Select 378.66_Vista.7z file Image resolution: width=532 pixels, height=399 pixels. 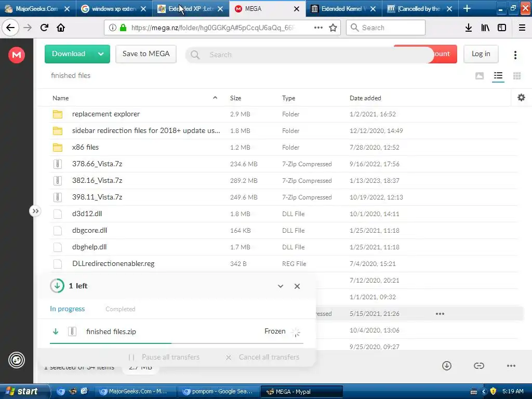click(x=97, y=164)
